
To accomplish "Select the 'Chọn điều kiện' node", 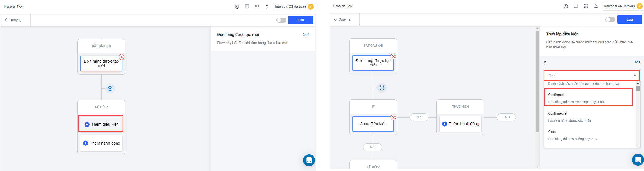I will [x=373, y=124].
